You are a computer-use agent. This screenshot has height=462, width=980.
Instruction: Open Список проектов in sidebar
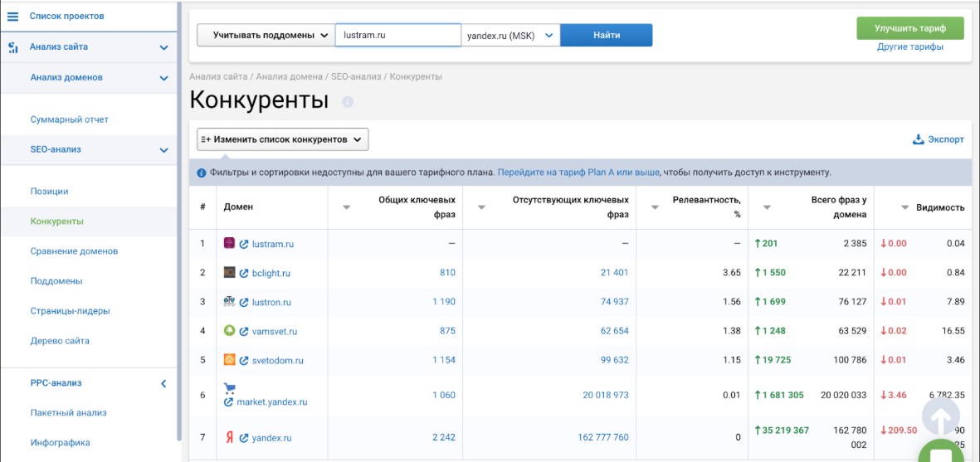point(67,17)
